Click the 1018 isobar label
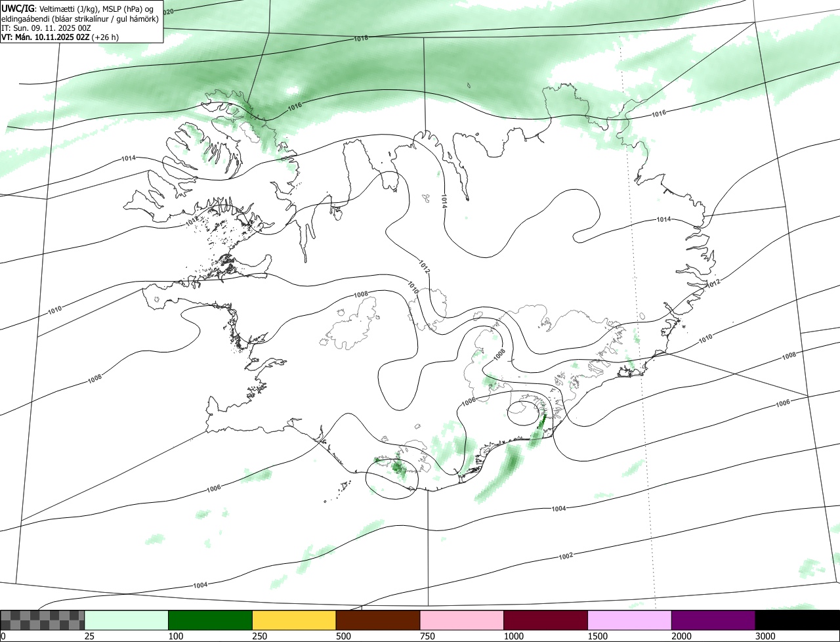840x642 pixels. tap(361, 38)
